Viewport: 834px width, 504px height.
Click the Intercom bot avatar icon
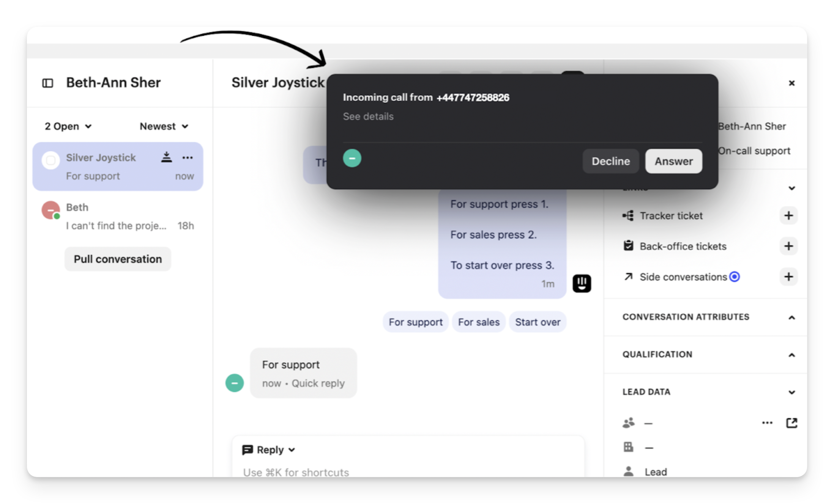tap(582, 283)
